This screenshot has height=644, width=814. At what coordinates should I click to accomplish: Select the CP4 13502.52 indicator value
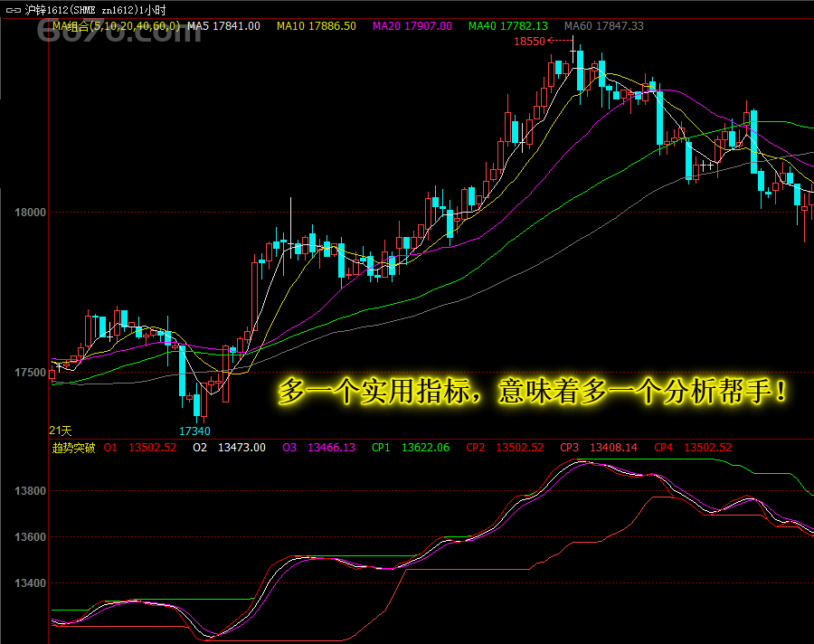693,448
